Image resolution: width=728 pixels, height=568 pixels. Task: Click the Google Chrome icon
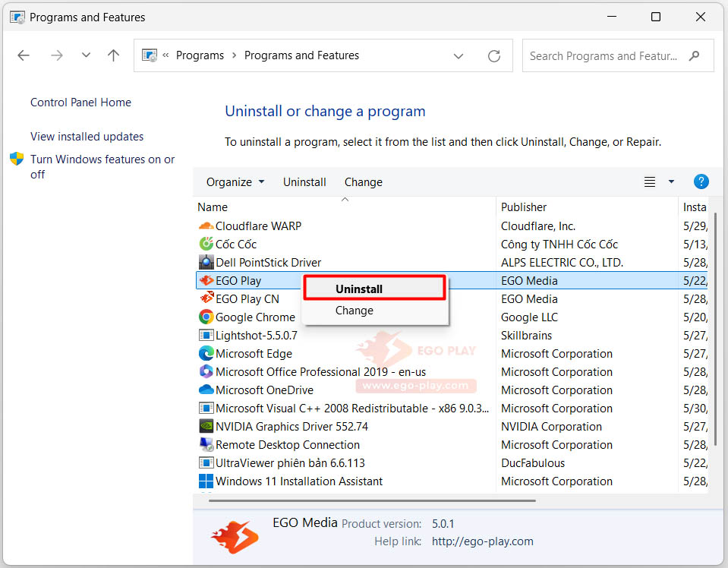pyautogui.click(x=206, y=317)
